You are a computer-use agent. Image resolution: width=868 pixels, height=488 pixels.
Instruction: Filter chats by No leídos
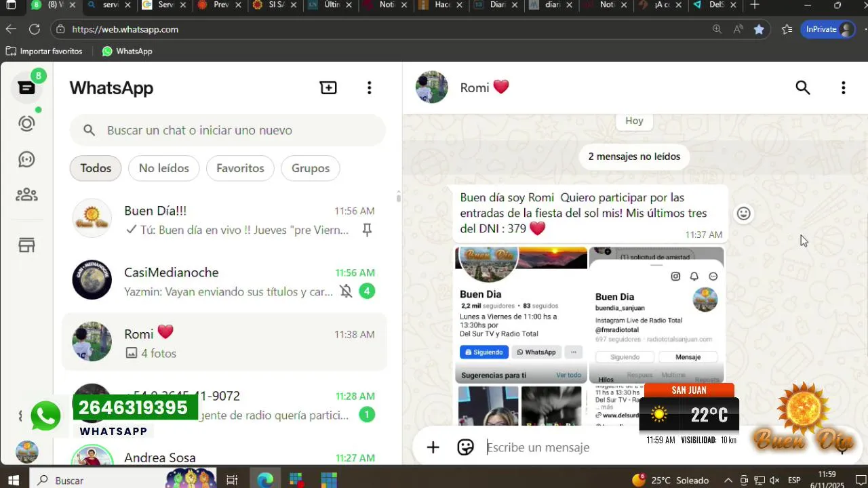click(163, 168)
